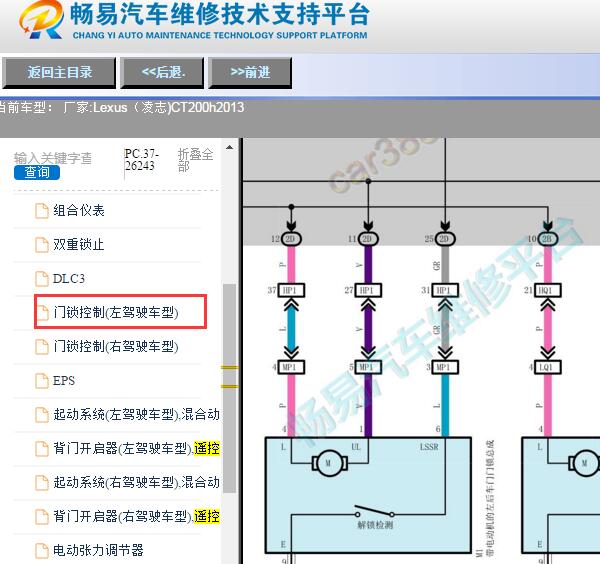The height and width of the screenshot is (564, 600).
Task: Focus the 输入关键字查 keyword input field
Action: [x=53, y=158]
